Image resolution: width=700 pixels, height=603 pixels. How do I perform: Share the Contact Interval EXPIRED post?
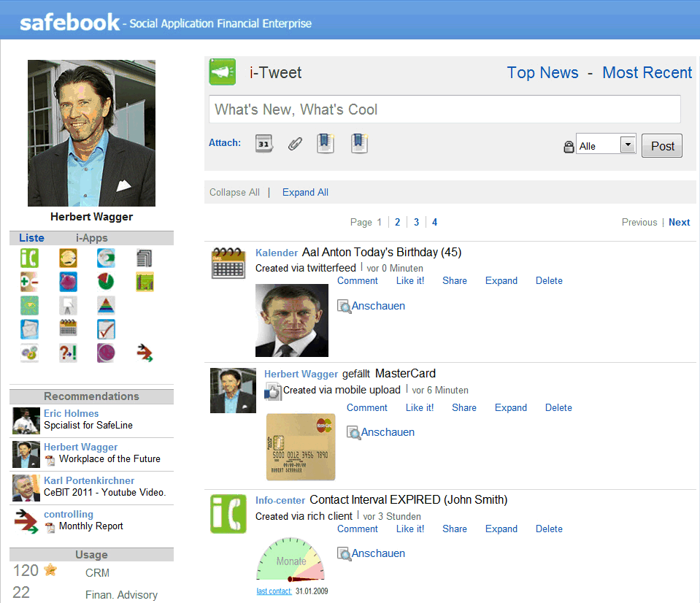point(455,529)
